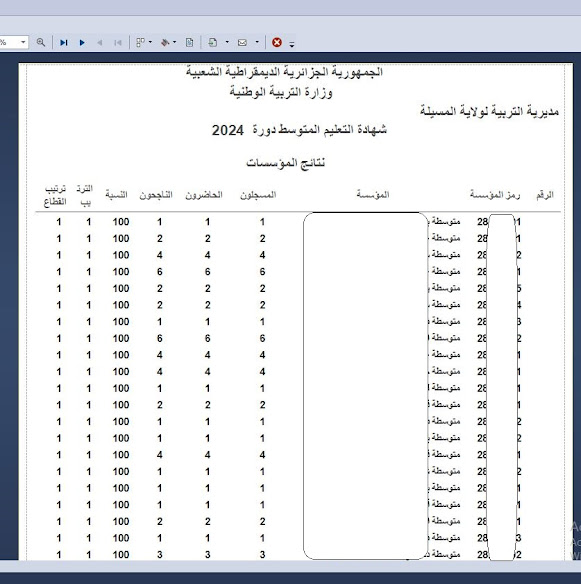Click the المسجلون column header
This screenshot has width=581, height=584.
(258, 195)
